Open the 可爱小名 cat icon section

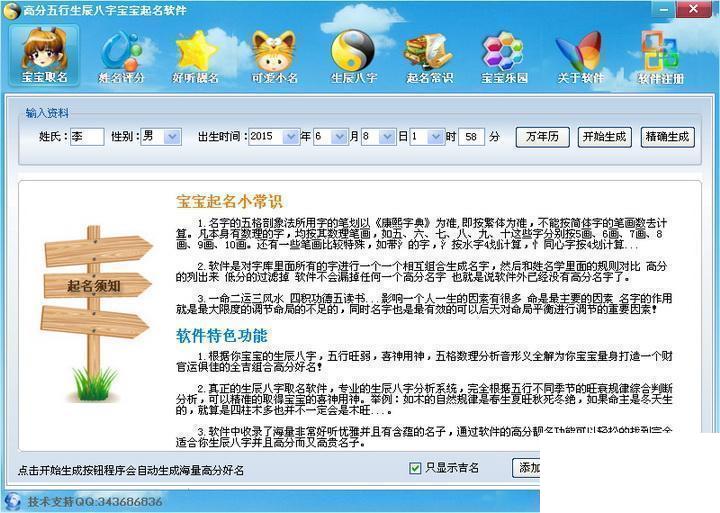[274, 58]
